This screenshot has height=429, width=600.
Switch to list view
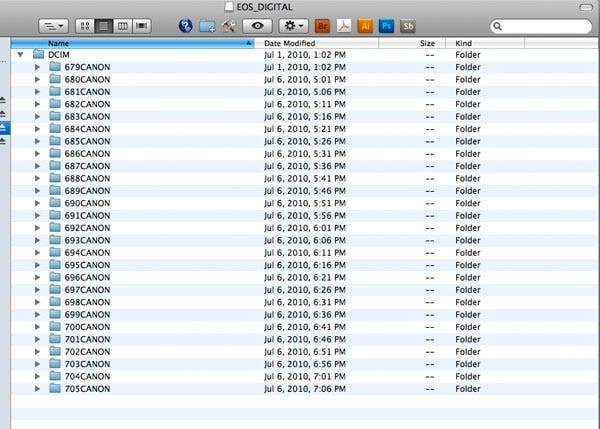tap(104, 26)
